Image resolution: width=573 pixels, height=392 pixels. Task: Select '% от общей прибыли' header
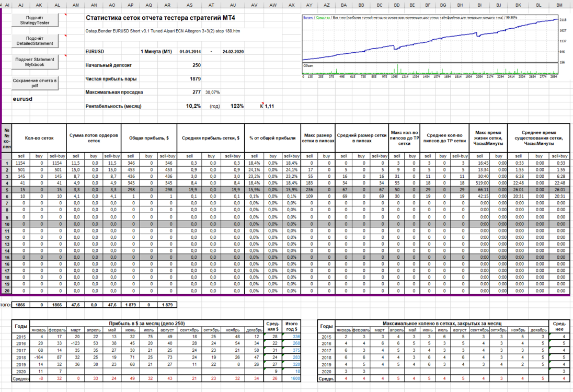coord(272,138)
